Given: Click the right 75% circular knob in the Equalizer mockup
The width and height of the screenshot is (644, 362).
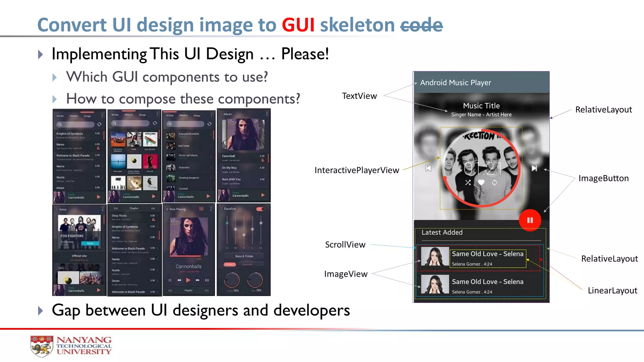Looking at the screenshot, I should pyautogui.click(x=255, y=280).
